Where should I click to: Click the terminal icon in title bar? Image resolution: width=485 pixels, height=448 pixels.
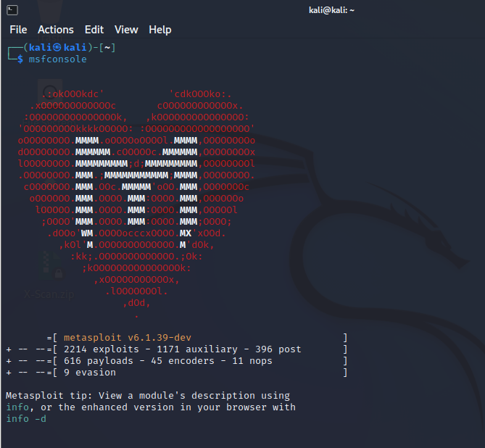tap(12, 10)
